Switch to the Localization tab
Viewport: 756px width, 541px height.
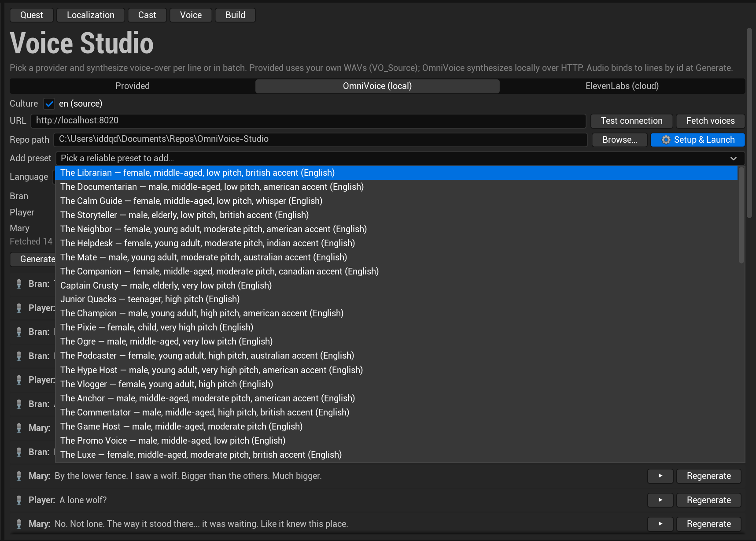(91, 15)
